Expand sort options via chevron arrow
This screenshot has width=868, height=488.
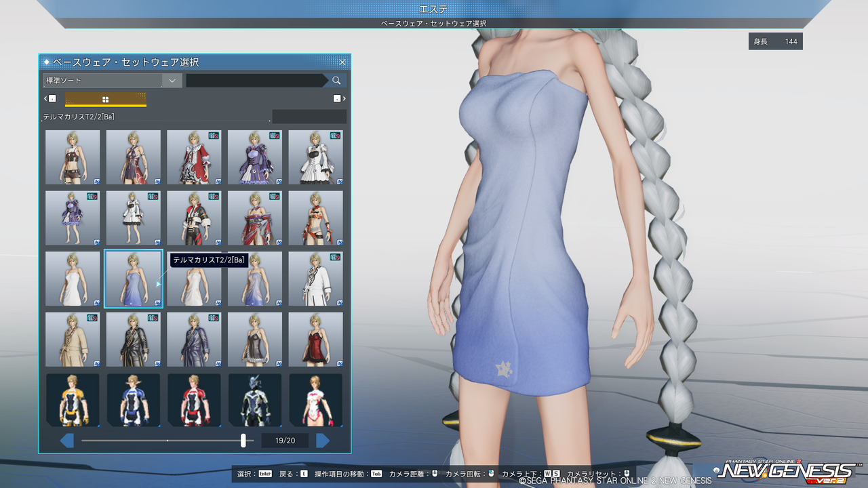pos(172,81)
